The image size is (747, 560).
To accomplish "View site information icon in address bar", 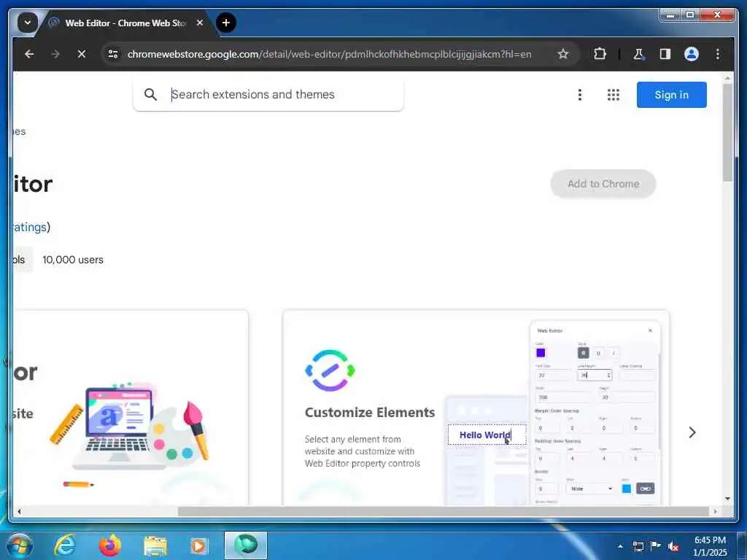I will point(113,54).
